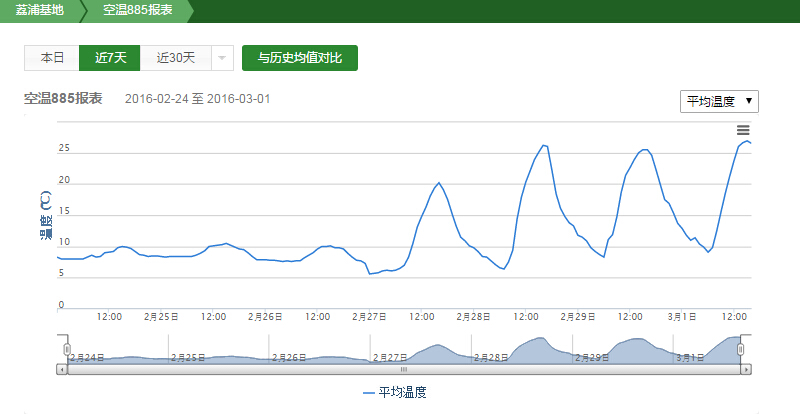Toggle the 平均温度 series in the legend
Screen dimensions: 800x414
pos(400,393)
